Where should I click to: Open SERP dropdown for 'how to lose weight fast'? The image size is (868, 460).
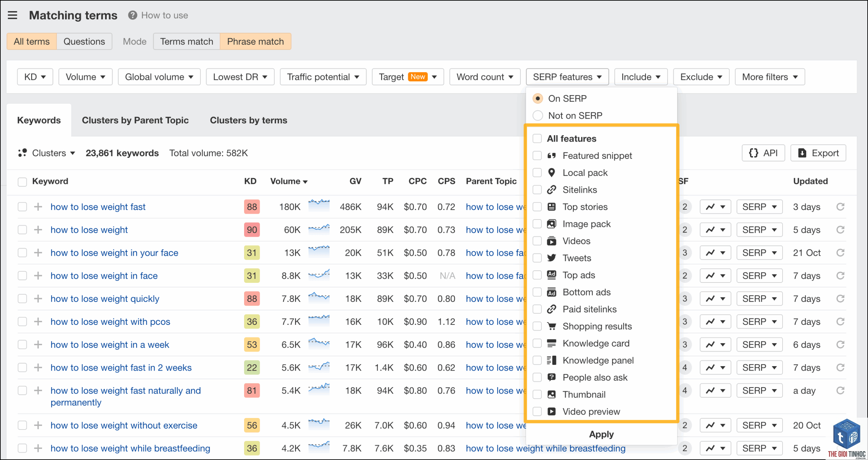[x=759, y=207]
